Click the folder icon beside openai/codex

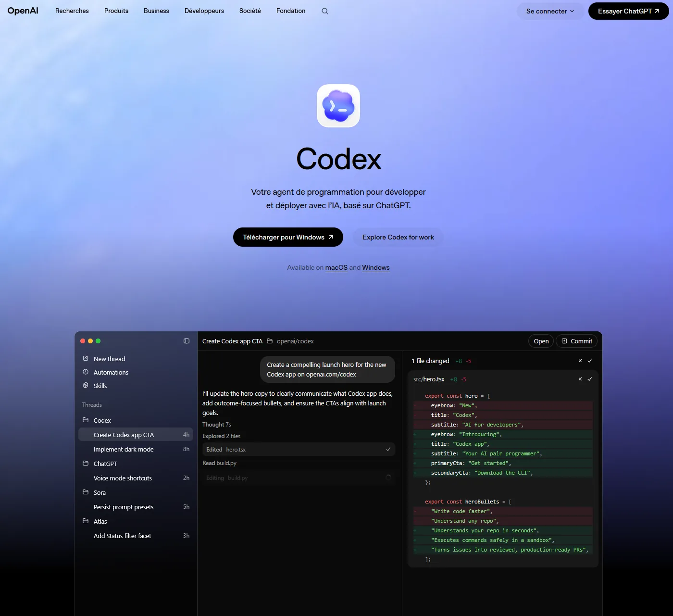[x=270, y=341]
